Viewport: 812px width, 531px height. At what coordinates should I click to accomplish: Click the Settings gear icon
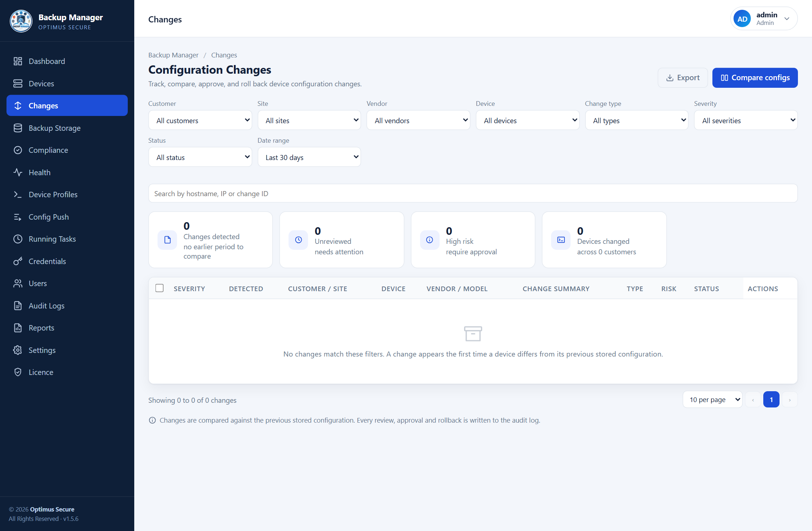18,350
